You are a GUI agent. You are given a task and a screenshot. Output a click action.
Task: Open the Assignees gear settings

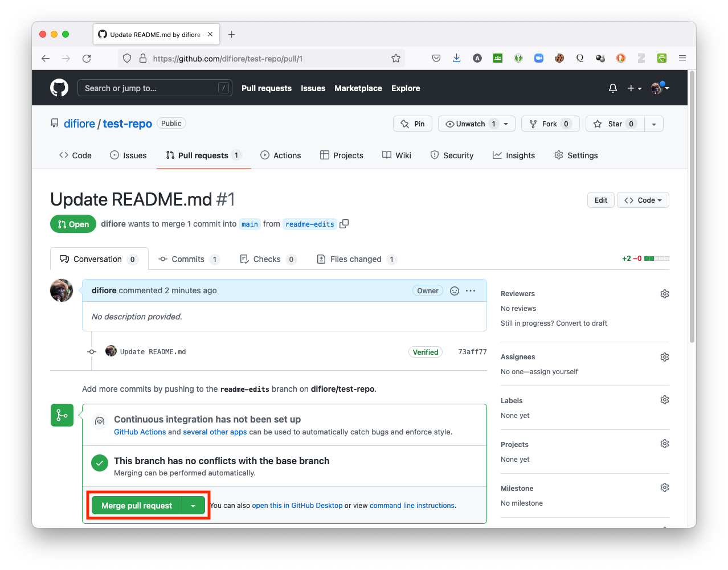(x=664, y=357)
